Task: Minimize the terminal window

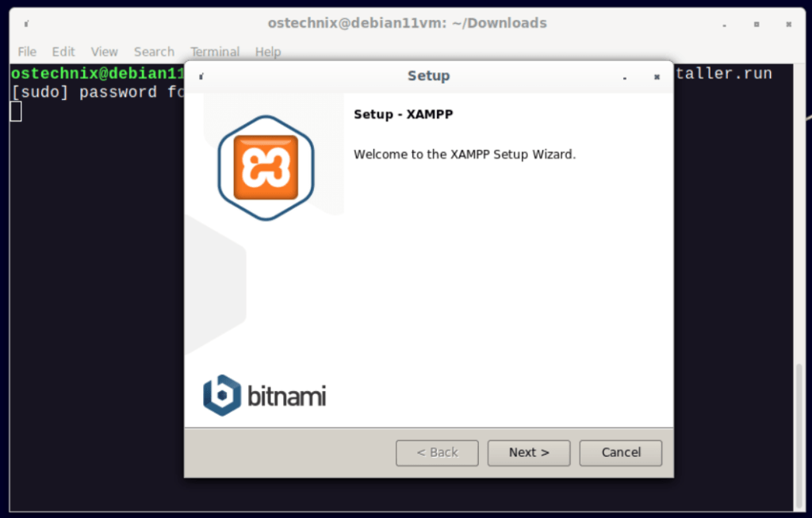Action: click(x=725, y=25)
